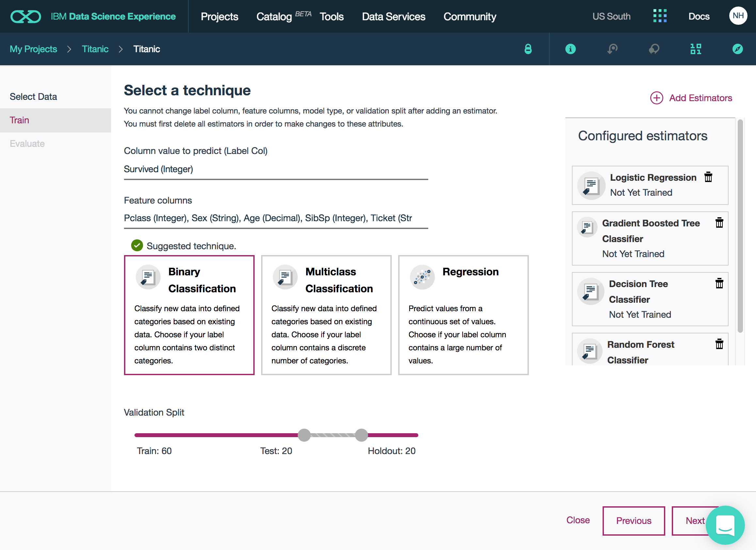This screenshot has width=756, height=550.
Task: Open the apps grid icon
Action: coord(660,16)
